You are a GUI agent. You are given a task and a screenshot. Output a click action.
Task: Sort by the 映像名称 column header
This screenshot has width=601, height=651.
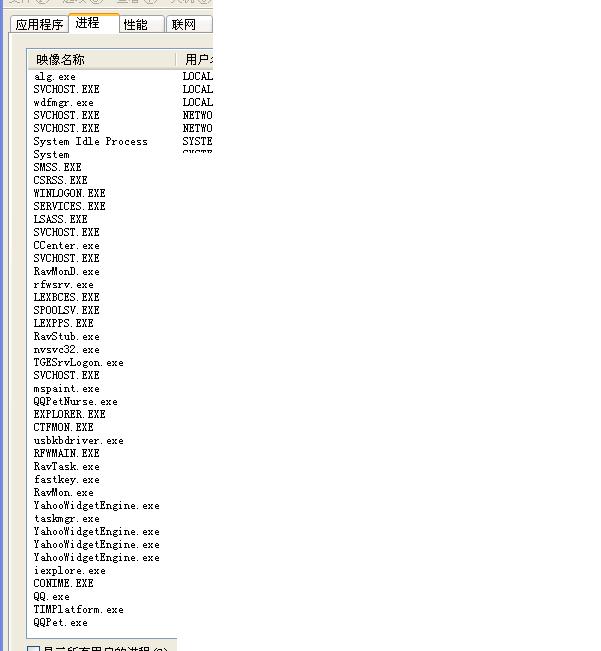(102, 59)
